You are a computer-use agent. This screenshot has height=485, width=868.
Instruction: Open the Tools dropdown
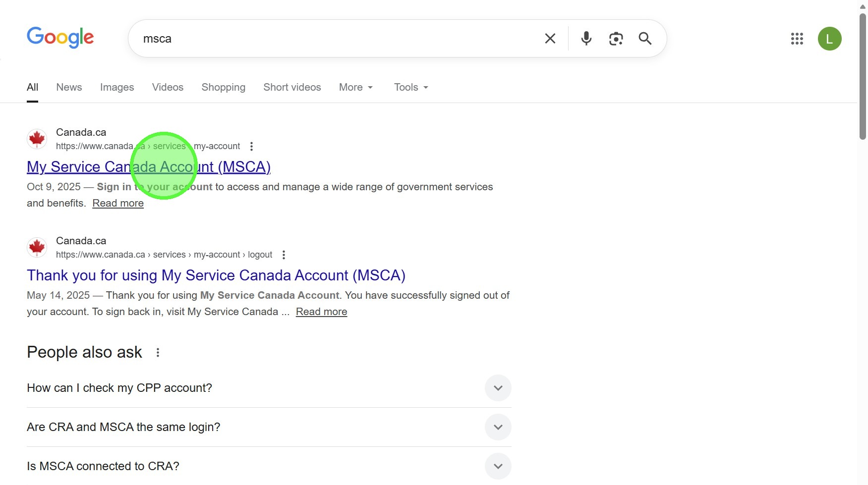[x=411, y=87]
